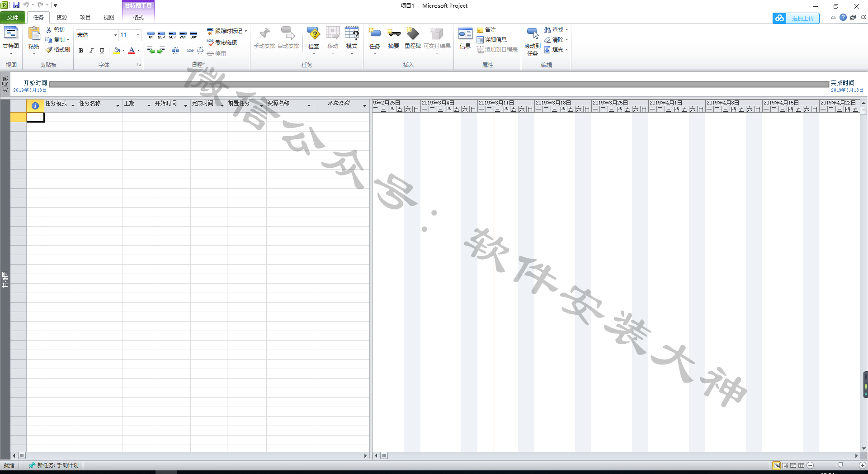Mark task 25% complete

pos(161,35)
